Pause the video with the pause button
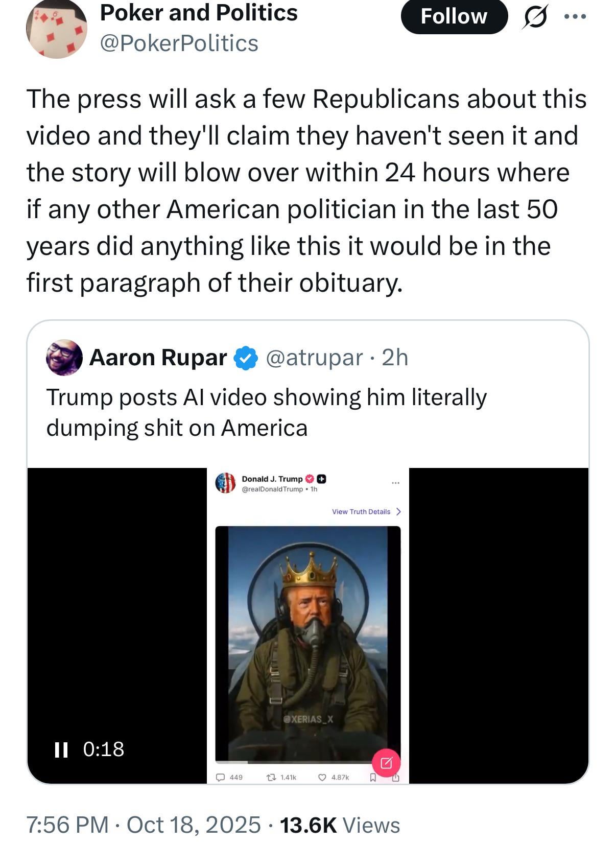Screen dimensions: 616x846 click(x=61, y=749)
